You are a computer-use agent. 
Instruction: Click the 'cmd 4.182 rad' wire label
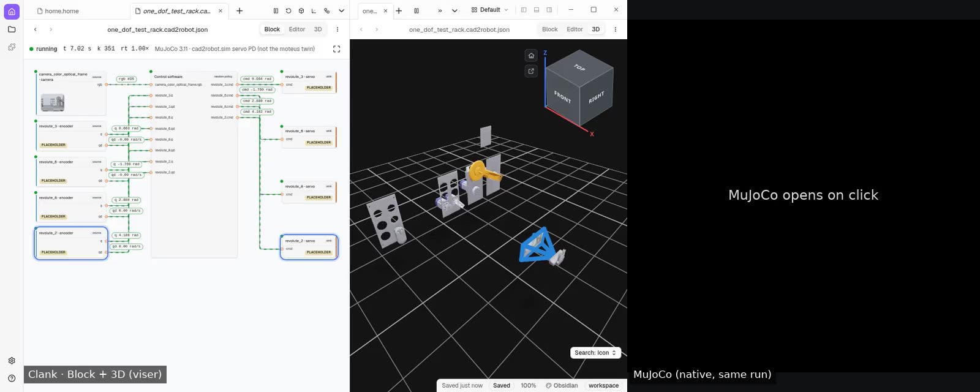point(257,112)
